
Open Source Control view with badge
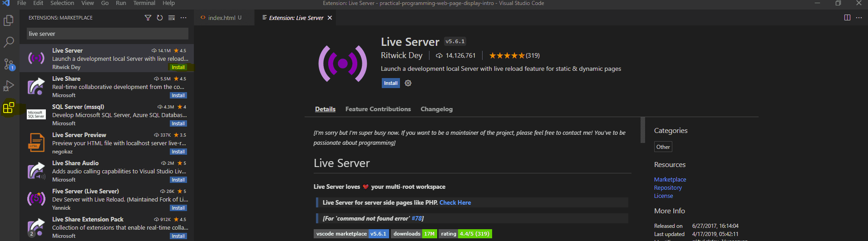pos(9,64)
